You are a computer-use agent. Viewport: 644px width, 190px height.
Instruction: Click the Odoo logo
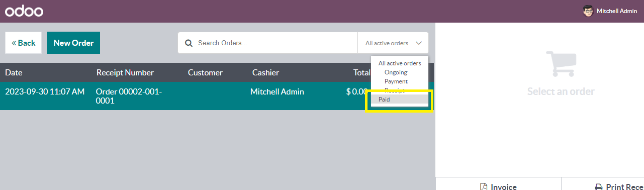24,11
